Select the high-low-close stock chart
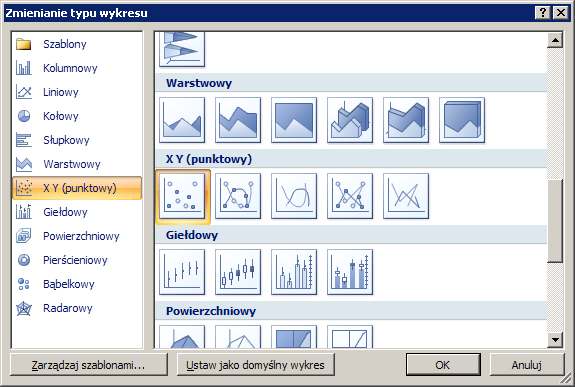The height and width of the screenshot is (387, 575). 182,272
